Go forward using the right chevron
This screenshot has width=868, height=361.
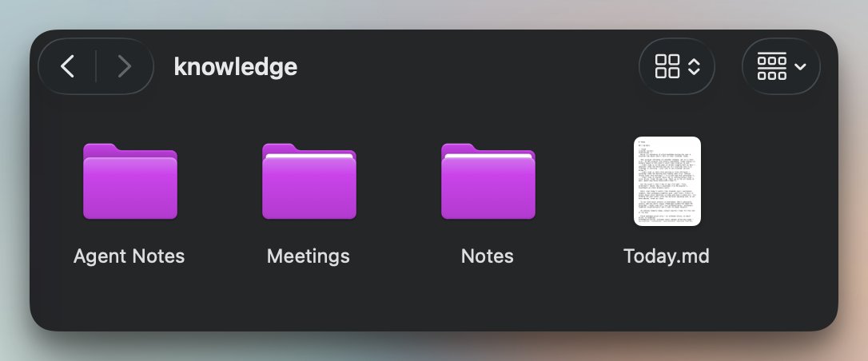pyautogui.click(x=125, y=66)
